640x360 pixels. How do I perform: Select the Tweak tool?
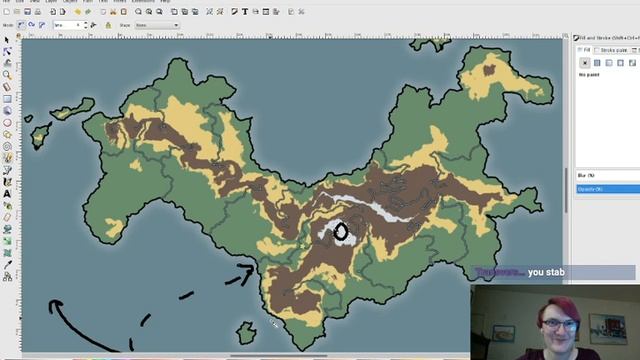7,64
